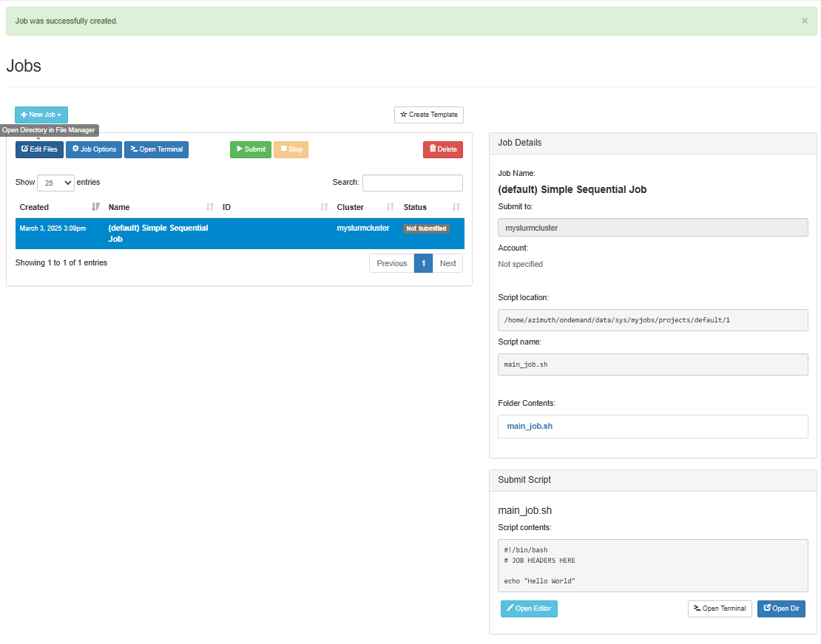Open Terminal in Submit Script panel
This screenshot has height=644, width=821.
[x=719, y=609]
